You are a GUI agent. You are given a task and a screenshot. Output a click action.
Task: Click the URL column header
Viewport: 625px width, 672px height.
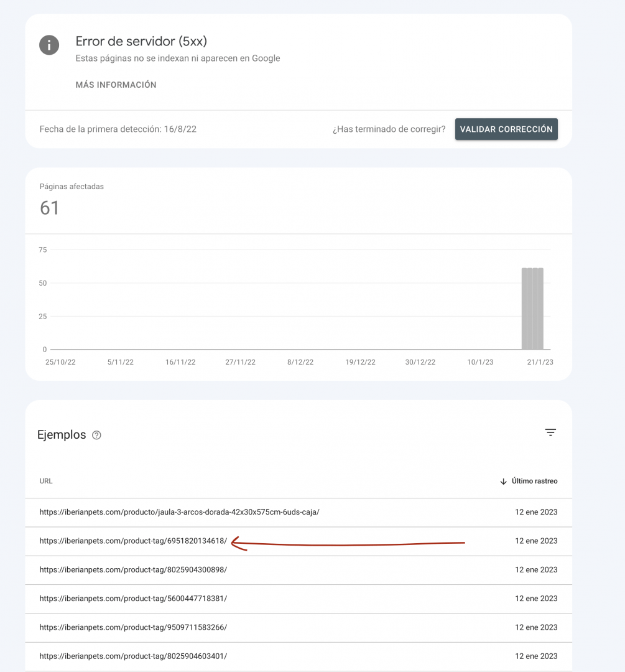[x=46, y=481]
